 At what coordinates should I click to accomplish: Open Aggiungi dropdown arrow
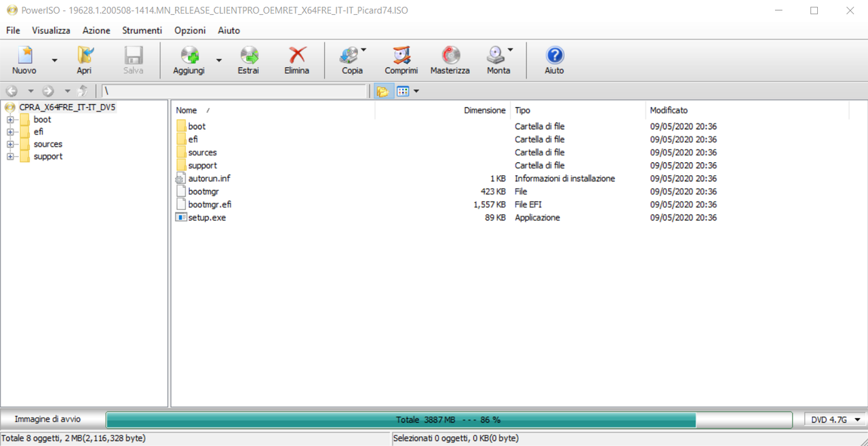219,60
